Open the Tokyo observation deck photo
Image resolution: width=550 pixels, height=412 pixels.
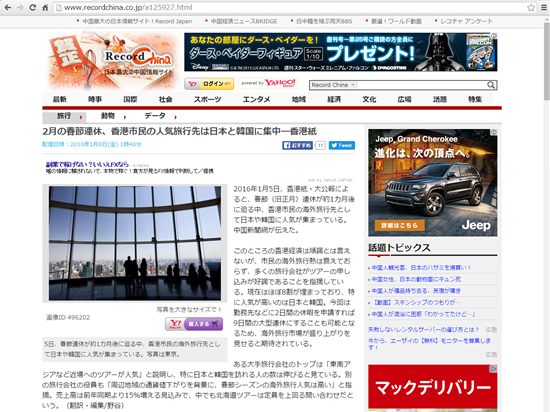click(x=135, y=243)
